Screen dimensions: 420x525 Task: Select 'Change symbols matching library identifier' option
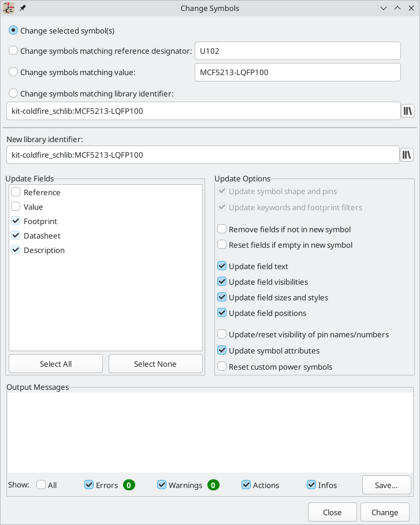tap(13, 93)
